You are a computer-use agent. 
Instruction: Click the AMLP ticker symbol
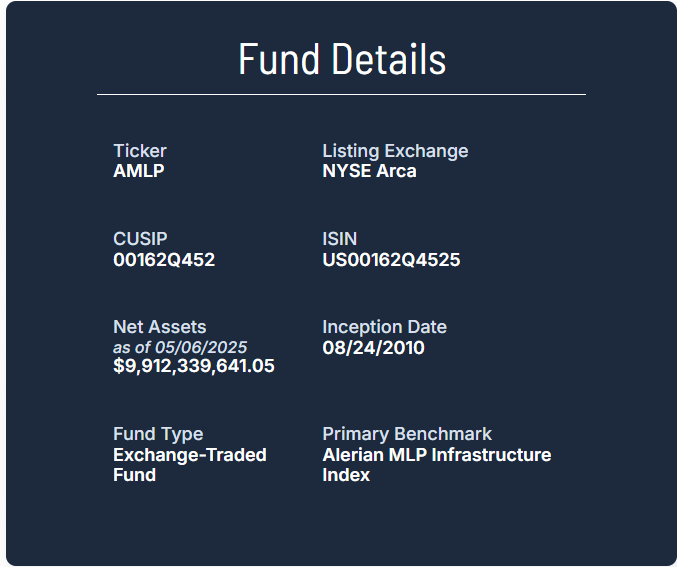[x=139, y=171]
